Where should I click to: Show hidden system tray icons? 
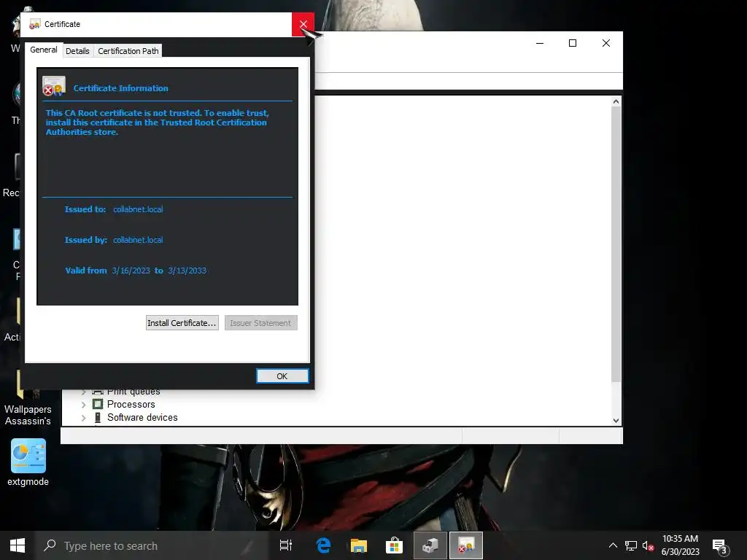pyautogui.click(x=613, y=545)
